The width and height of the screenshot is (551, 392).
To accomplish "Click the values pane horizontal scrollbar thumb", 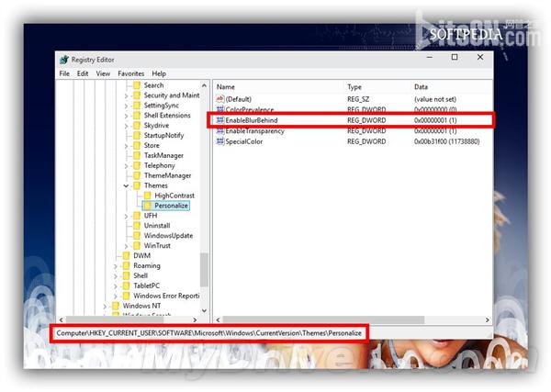I will pyautogui.click(x=323, y=319).
